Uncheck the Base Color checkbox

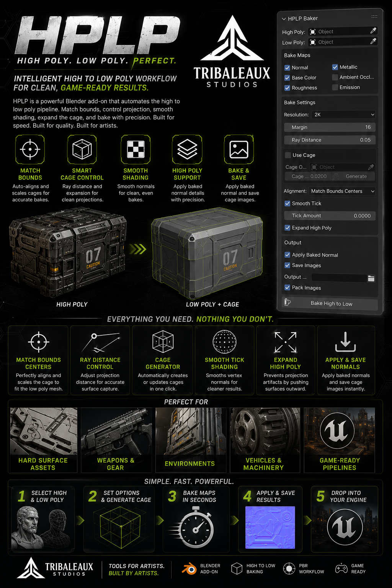click(287, 78)
